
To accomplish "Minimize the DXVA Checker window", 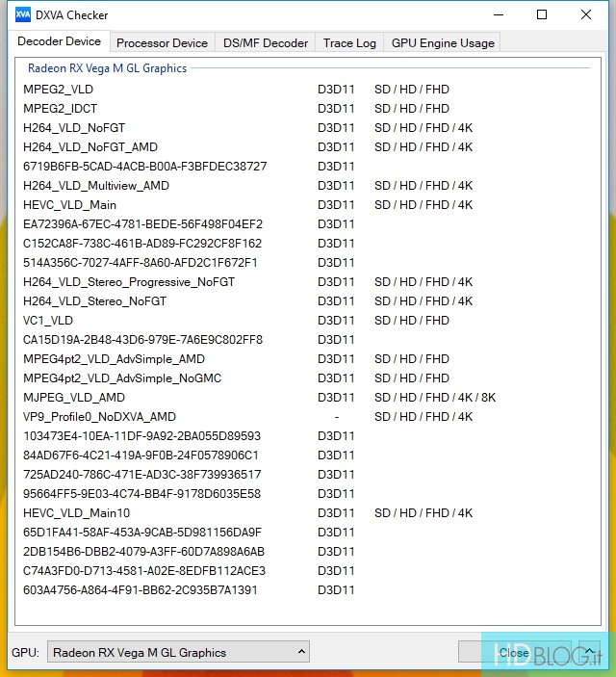I will (x=499, y=15).
